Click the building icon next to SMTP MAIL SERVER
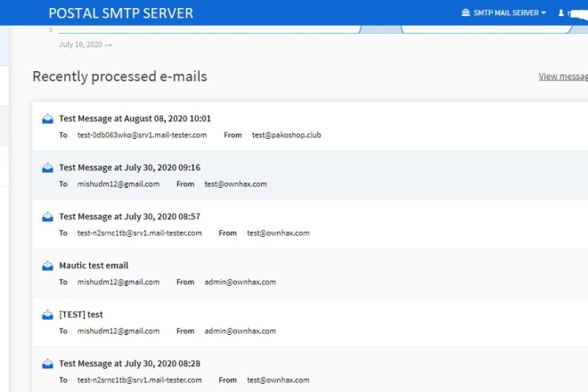Image resolution: width=588 pixels, height=392 pixels. tap(465, 12)
